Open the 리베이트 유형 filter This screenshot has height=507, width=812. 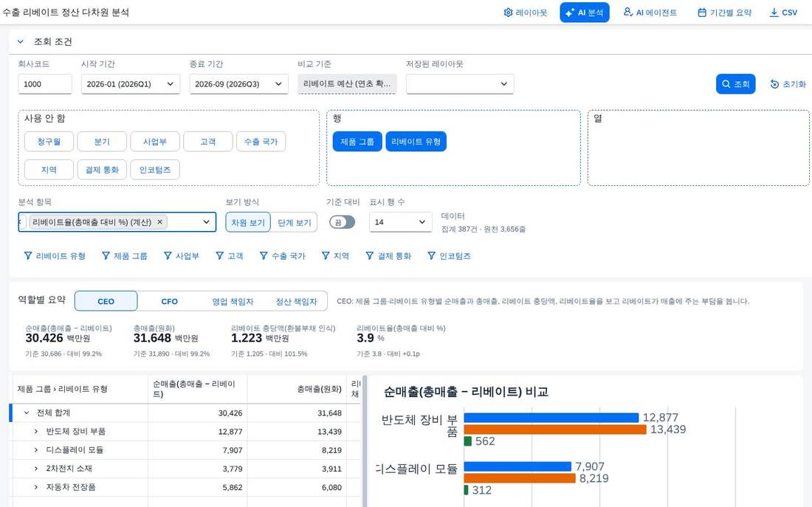(x=55, y=256)
